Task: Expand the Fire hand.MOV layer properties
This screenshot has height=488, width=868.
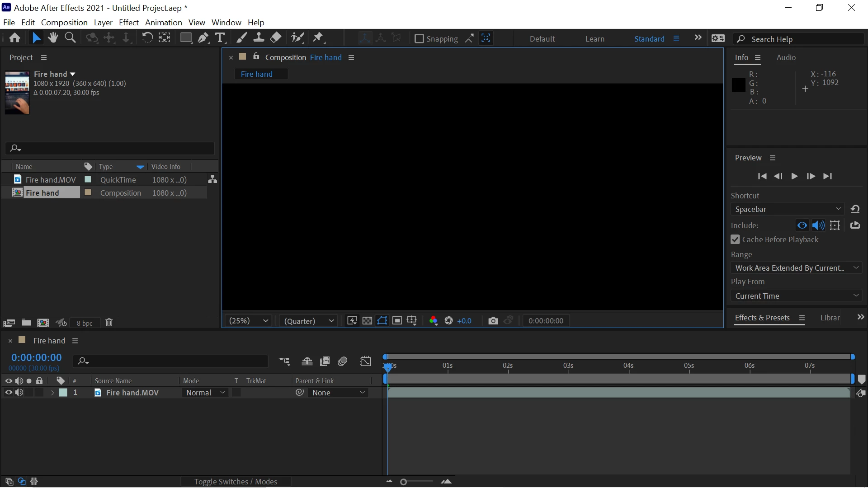Action: click(52, 393)
